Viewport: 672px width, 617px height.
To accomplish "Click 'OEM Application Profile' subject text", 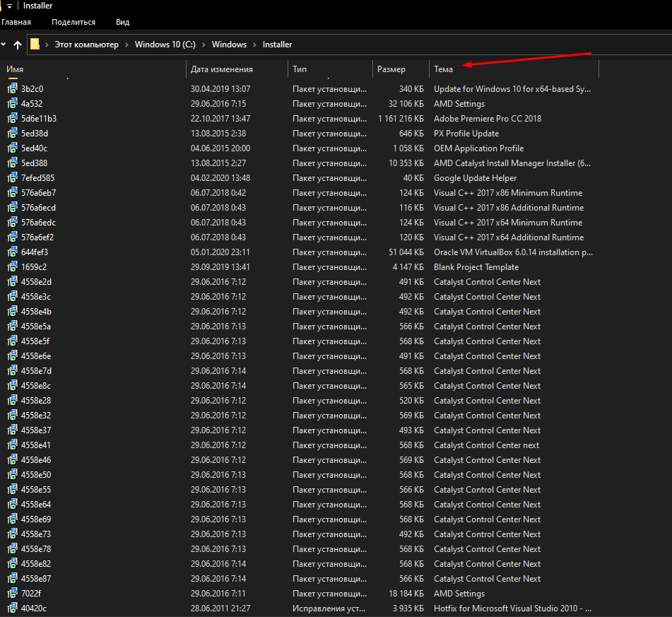I will pos(478,148).
